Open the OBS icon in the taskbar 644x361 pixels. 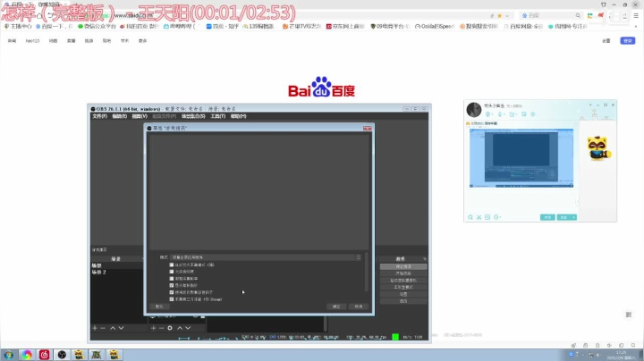pyautogui.click(x=62, y=355)
